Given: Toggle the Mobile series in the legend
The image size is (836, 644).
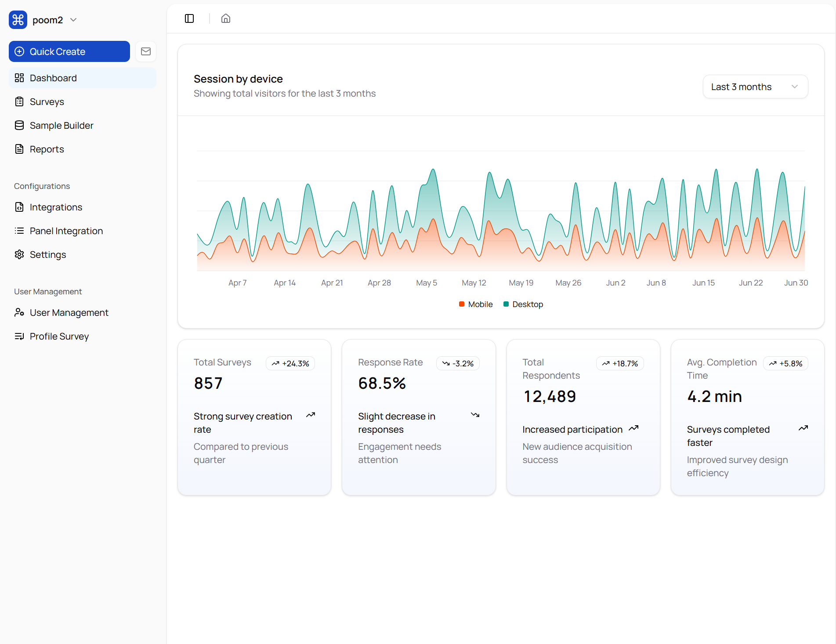Looking at the screenshot, I should pos(475,304).
